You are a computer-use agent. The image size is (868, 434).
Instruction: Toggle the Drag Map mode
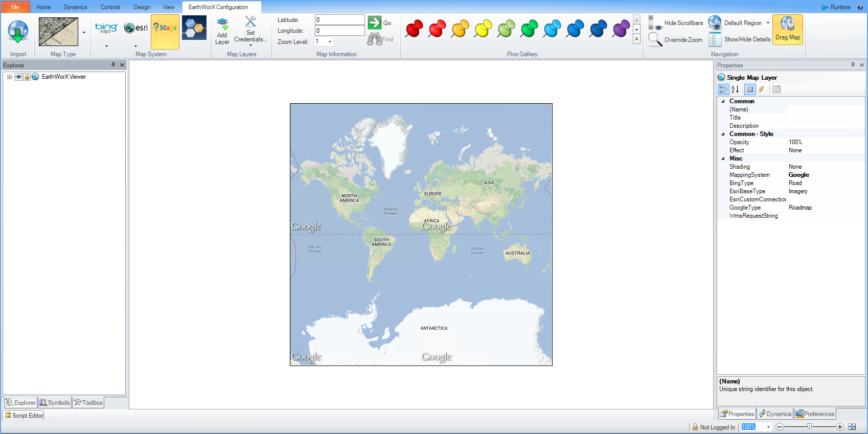pyautogui.click(x=787, y=30)
